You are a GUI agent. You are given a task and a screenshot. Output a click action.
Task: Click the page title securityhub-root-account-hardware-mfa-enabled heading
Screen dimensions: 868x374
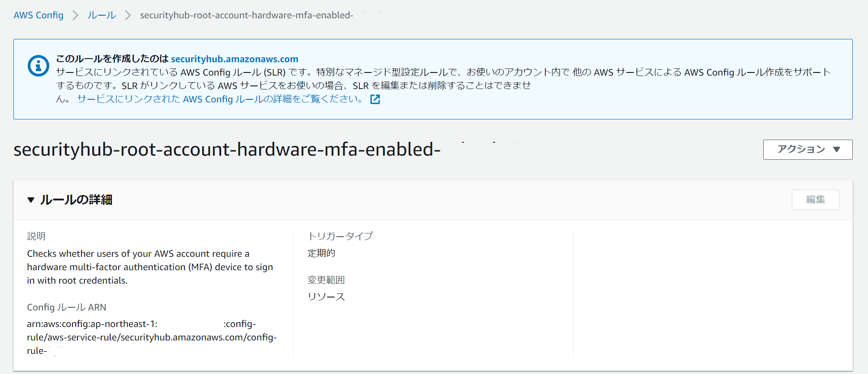coord(227,149)
